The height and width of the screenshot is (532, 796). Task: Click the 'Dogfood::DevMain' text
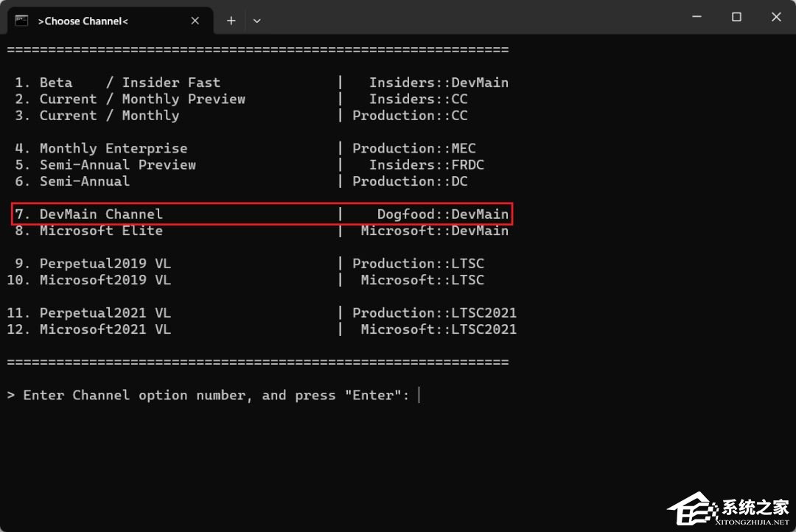coord(443,214)
